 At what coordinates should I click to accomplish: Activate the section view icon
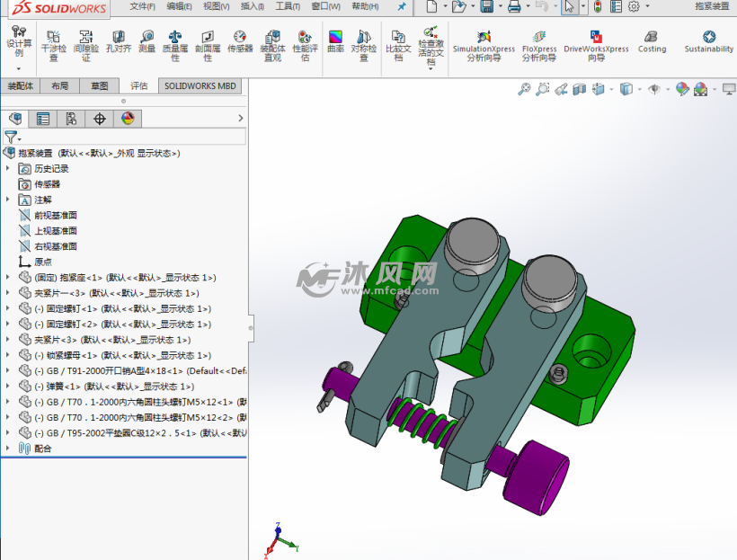580,89
